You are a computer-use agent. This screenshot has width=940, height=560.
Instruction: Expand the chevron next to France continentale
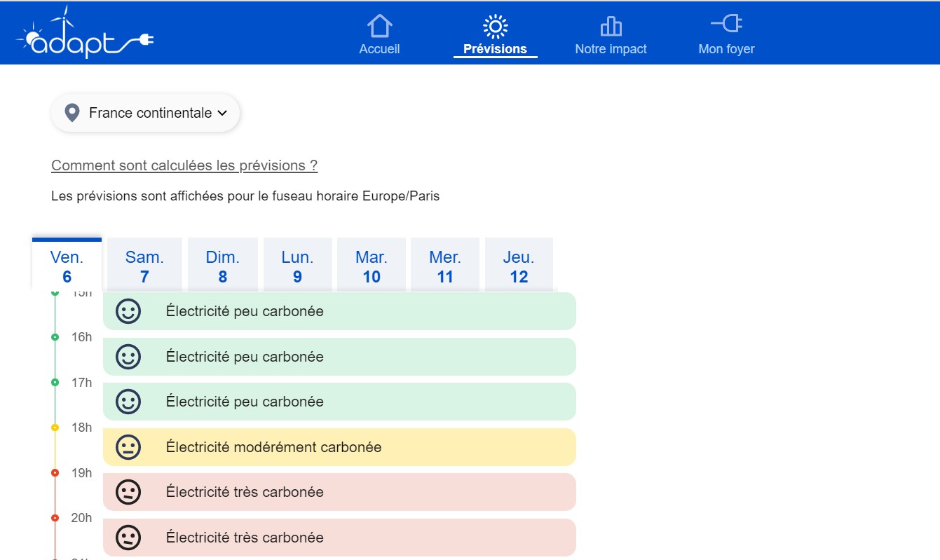tap(222, 113)
